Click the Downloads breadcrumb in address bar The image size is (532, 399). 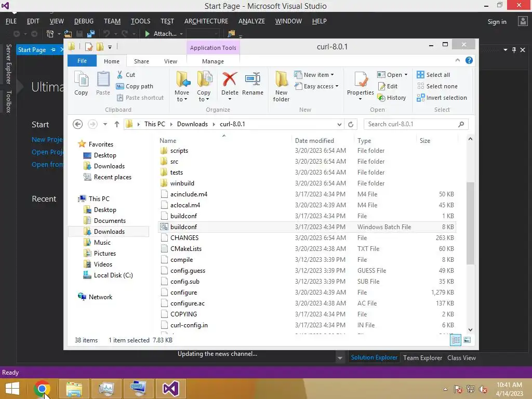click(x=192, y=124)
